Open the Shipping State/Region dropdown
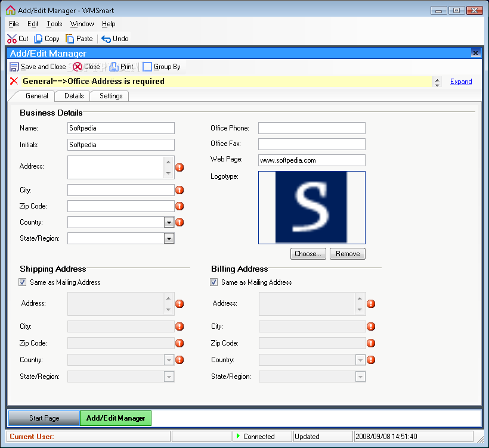This screenshot has width=489, height=448. 169,377
